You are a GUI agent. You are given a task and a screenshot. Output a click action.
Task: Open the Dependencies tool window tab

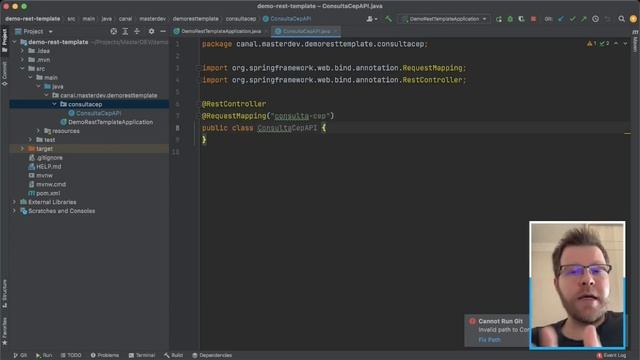(x=212, y=356)
